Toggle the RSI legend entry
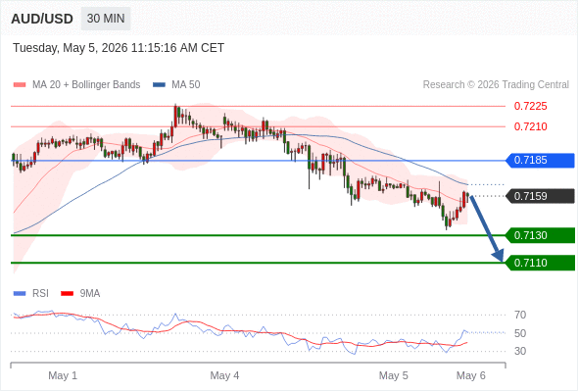 tap(31, 294)
